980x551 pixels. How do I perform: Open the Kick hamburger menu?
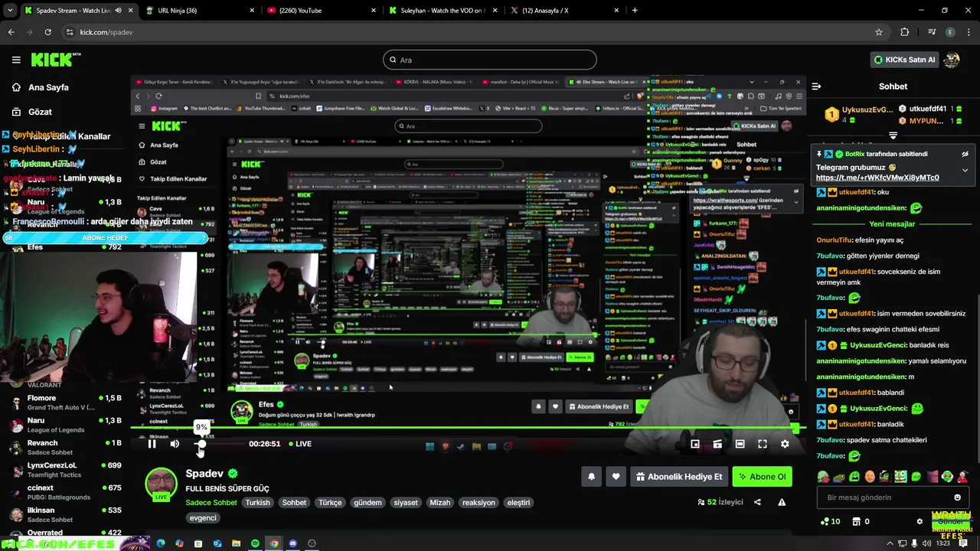pyautogui.click(x=16, y=60)
